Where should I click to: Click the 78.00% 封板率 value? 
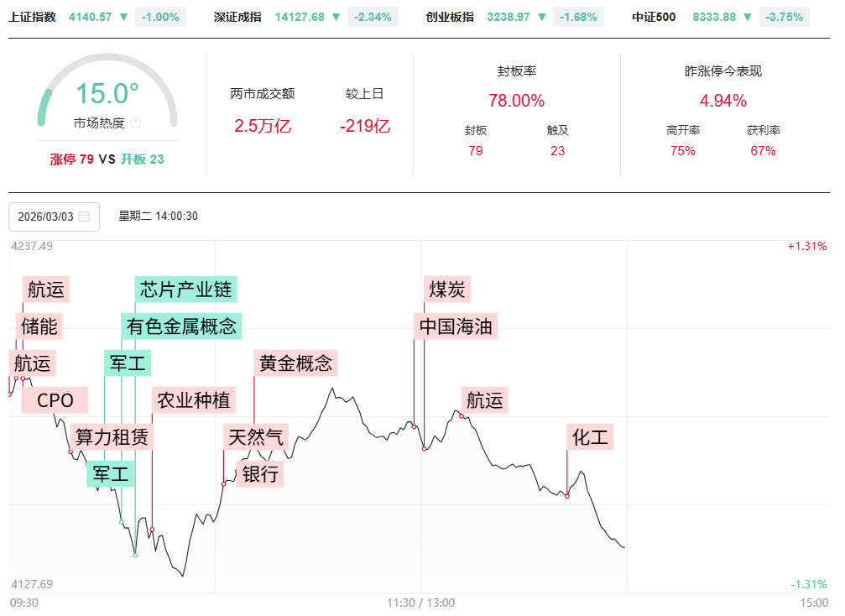(x=516, y=102)
